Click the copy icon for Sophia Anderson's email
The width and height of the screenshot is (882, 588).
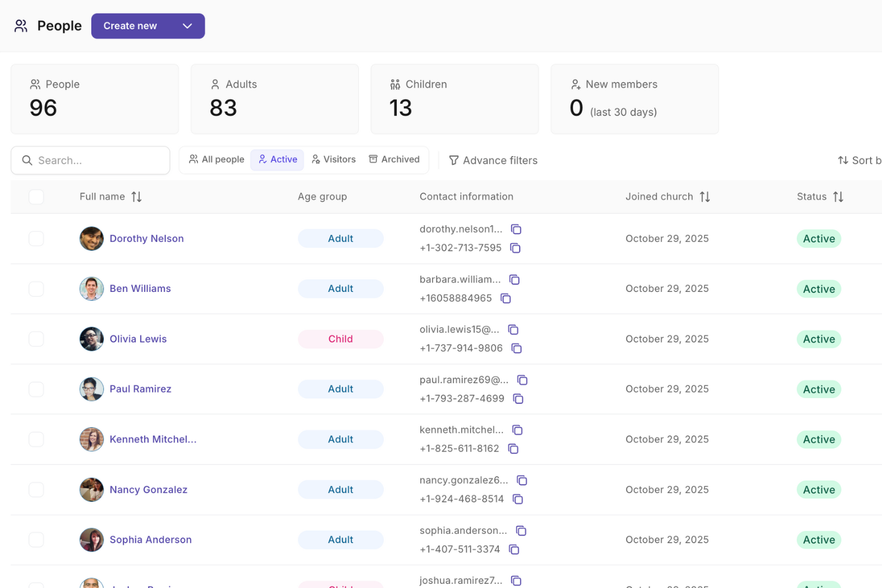click(x=521, y=530)
